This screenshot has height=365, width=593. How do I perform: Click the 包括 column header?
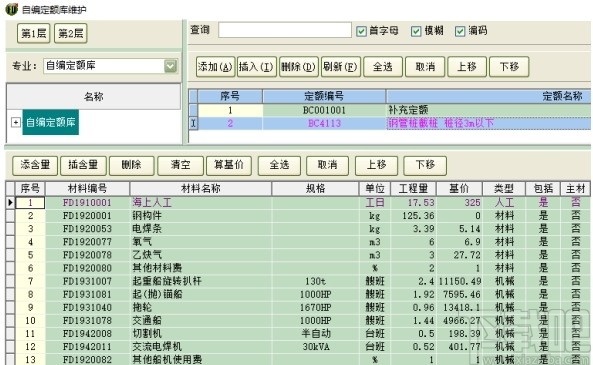click(543, 188)
